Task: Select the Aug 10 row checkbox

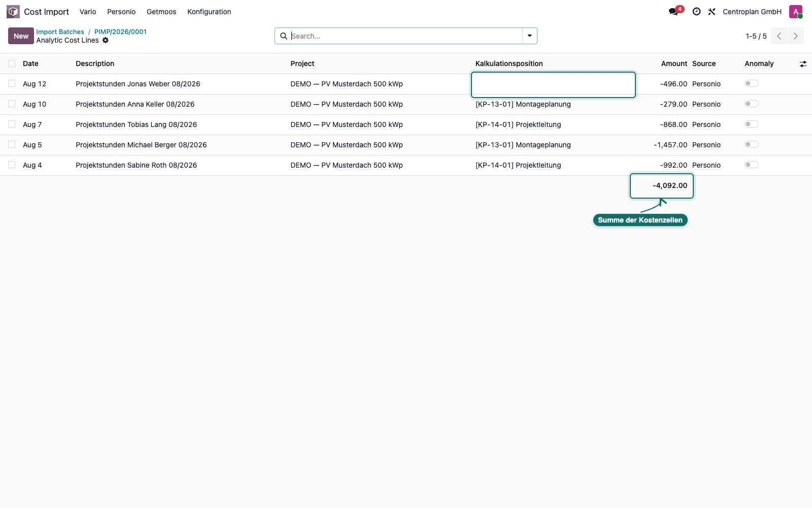Action: tap(12, 104)
